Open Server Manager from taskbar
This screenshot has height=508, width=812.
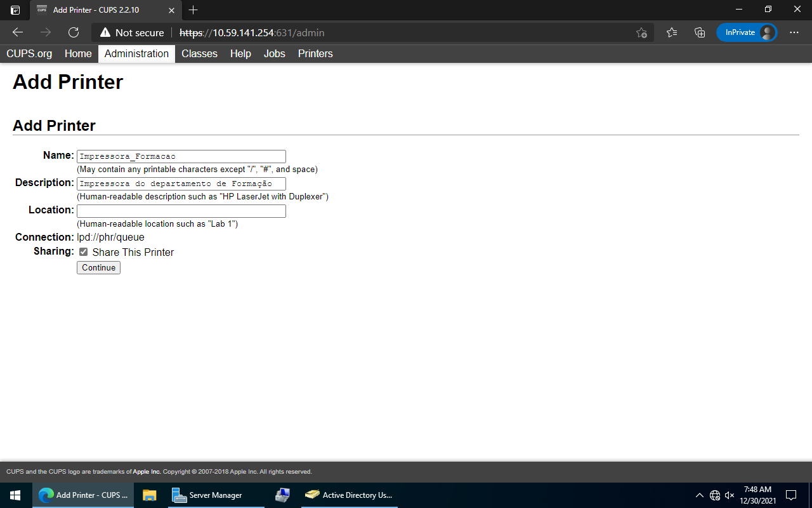tap(208, 495)
